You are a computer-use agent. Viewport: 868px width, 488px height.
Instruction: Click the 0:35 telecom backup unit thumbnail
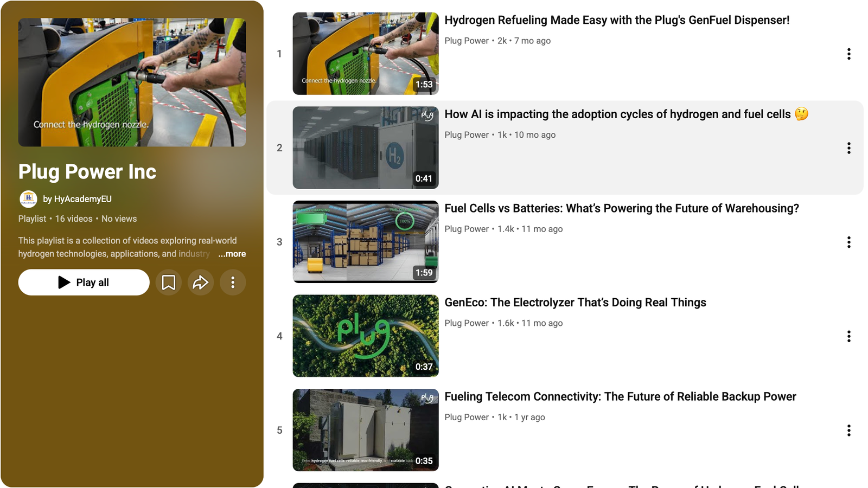(366, 430)
